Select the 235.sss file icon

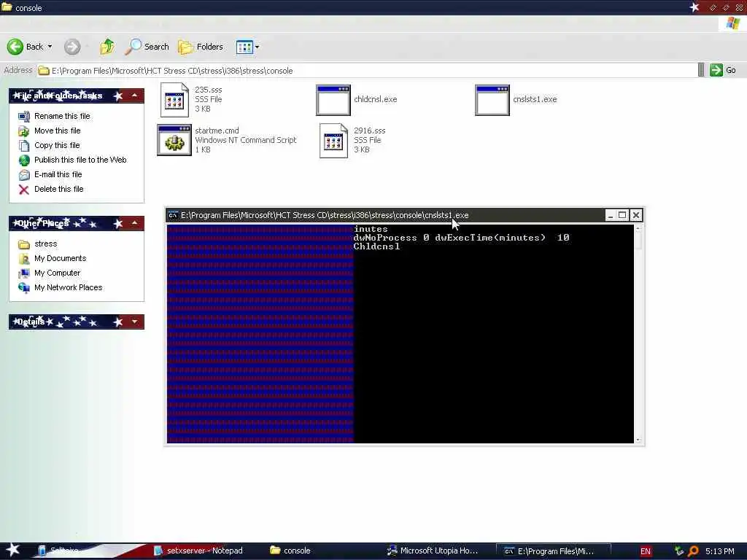pyautogui.click(x=174, y=99)
